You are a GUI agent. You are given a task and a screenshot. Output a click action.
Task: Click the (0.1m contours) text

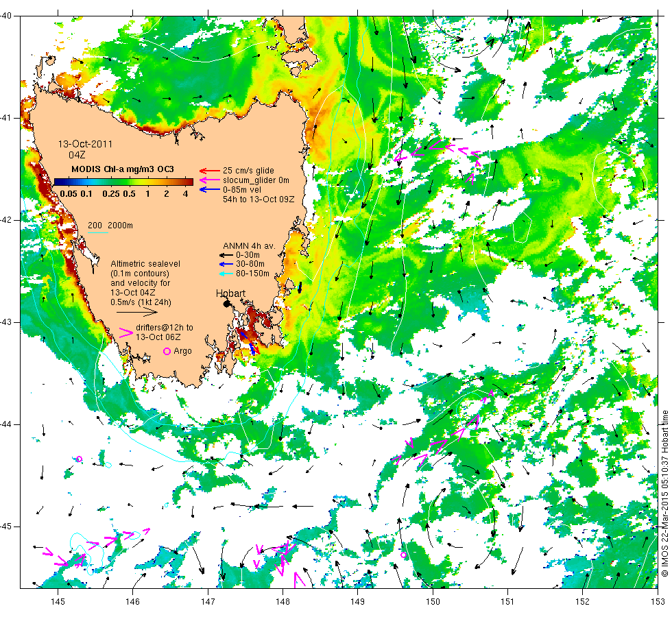140,274
